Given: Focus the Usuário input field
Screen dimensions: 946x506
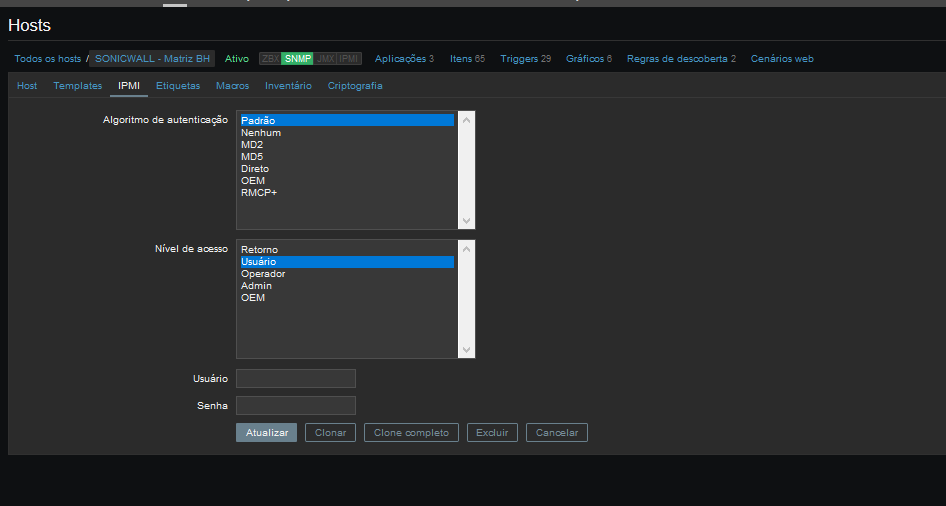Looking at the screenshot, I should pyautogui.click(x=296, y=379).
